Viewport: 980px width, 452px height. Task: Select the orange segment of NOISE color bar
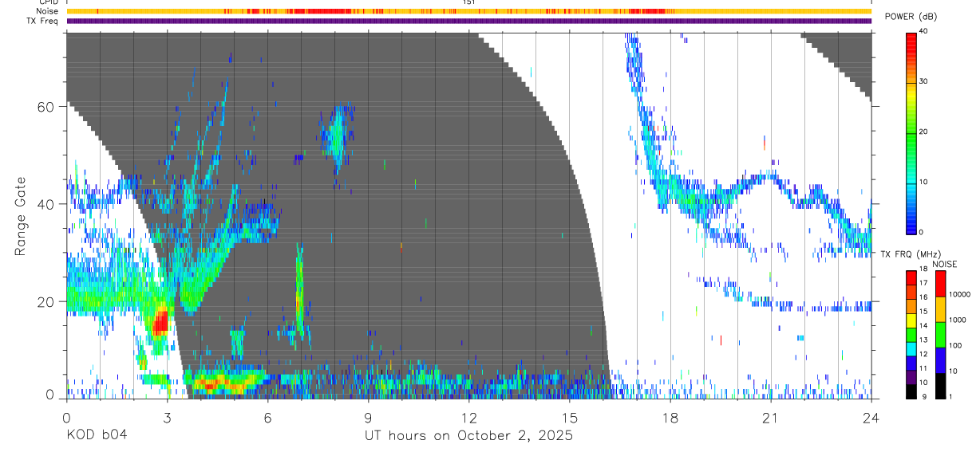(x=940, y=309)
